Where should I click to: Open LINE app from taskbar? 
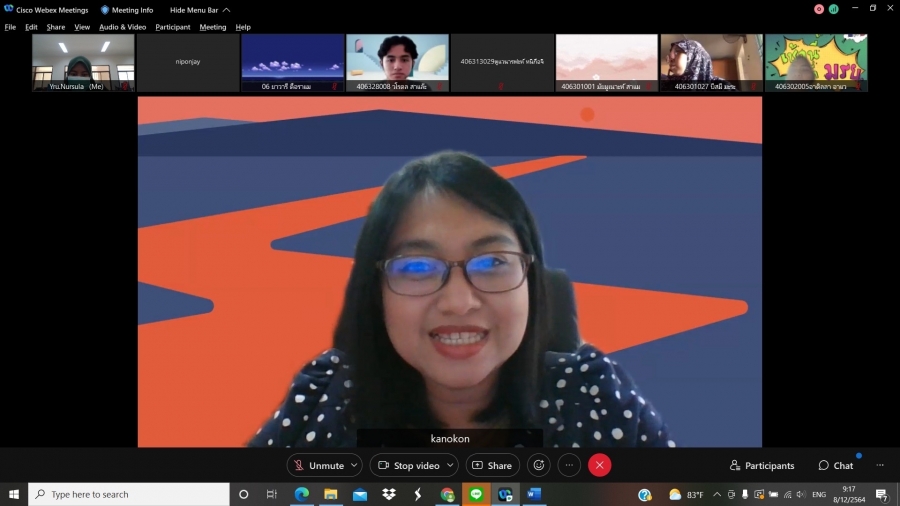point(476,494)
